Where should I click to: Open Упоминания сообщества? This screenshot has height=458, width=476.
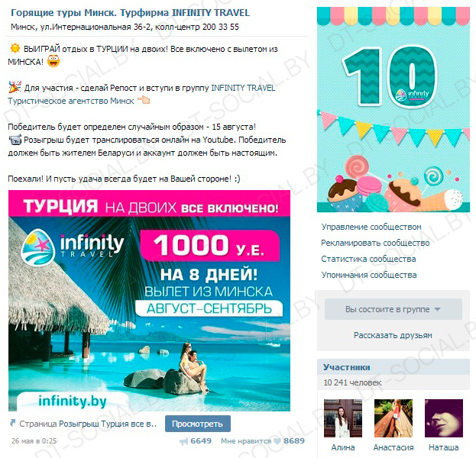[x=369, y=275]
